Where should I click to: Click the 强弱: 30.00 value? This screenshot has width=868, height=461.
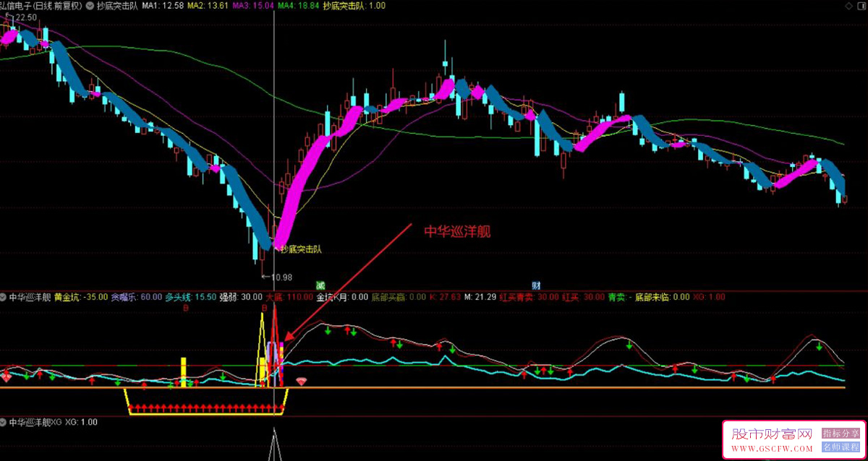click(x=241, y=297)
